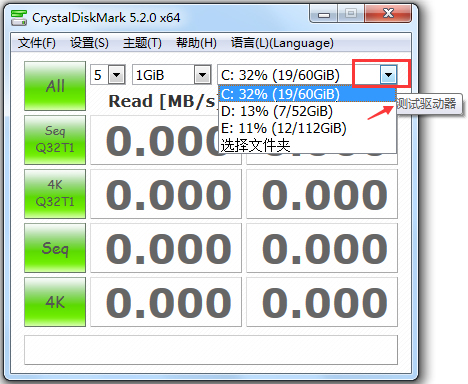Close the CrystalDiskMark window
This screenshot has height=384, width=468.
(x=388, y=14)
